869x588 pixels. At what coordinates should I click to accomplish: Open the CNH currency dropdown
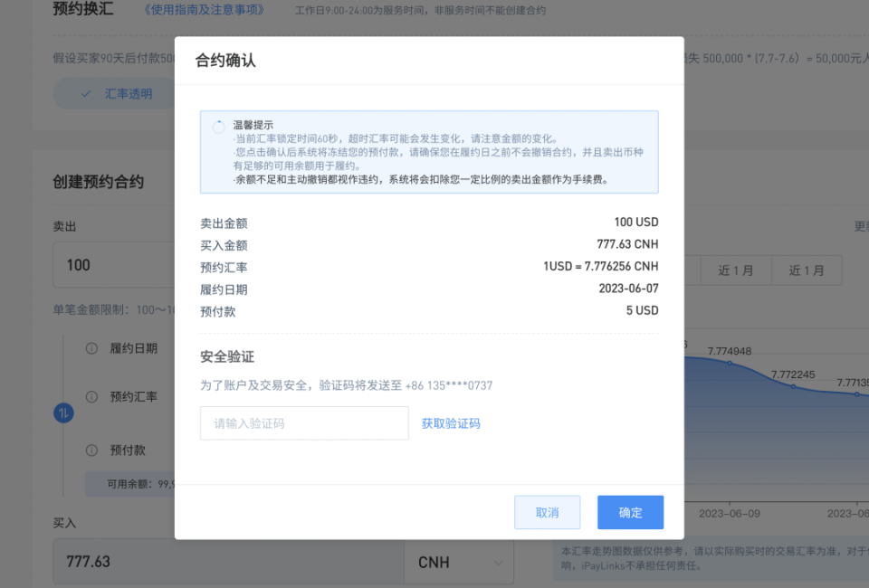(459, 563)
